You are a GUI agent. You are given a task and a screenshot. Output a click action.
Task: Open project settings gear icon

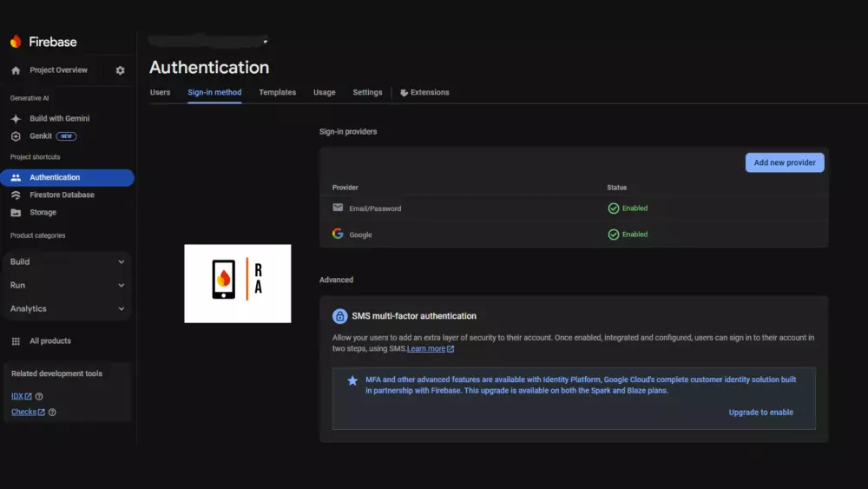120,70
